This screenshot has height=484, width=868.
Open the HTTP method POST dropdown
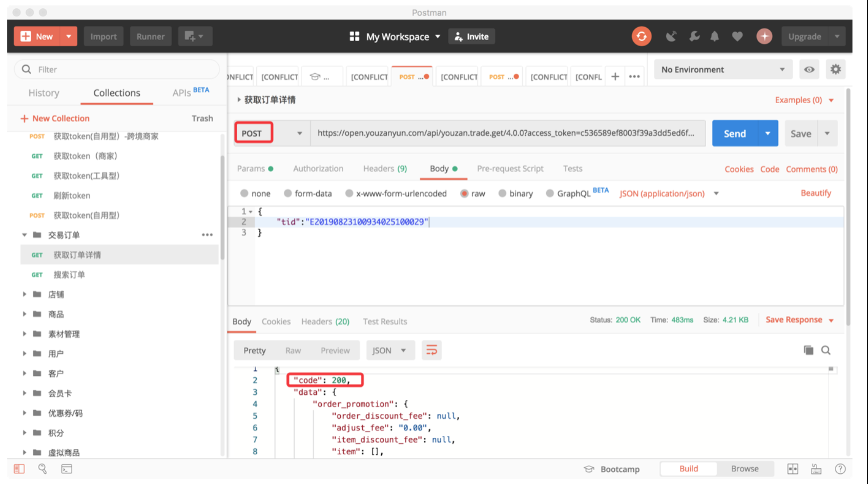click(x=272, y=133)
